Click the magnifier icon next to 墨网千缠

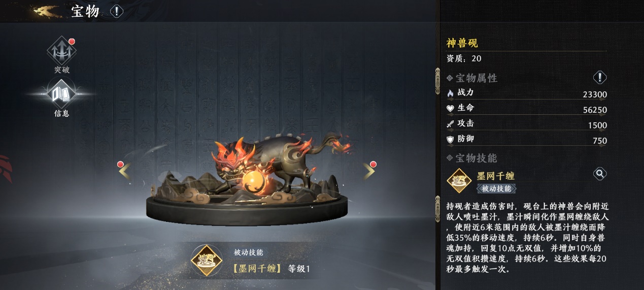600,174
